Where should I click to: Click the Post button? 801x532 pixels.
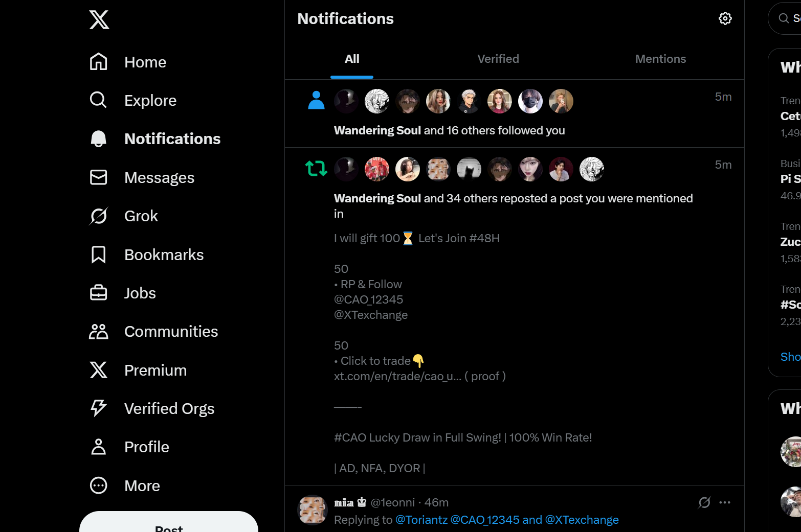169,523
